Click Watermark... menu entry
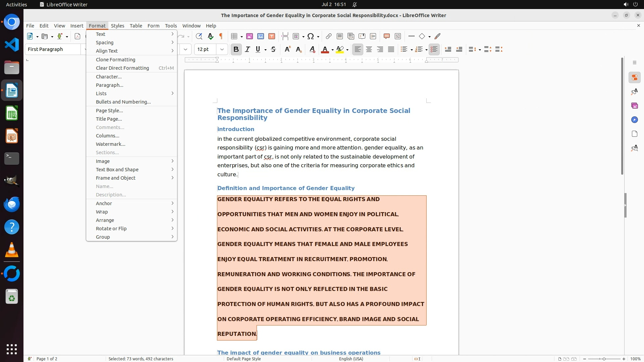 point(111,144)
